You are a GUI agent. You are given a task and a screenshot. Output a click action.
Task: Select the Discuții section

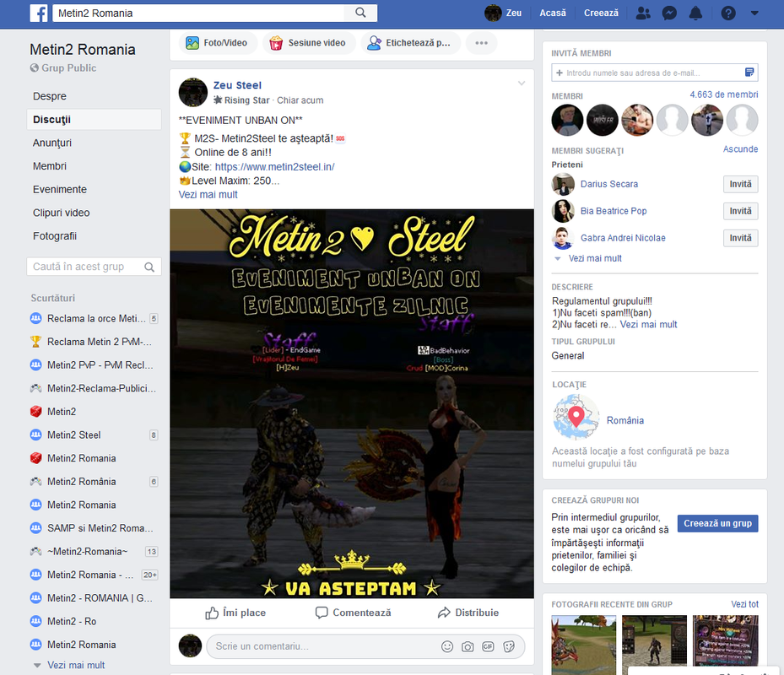pyautogui.click(x=94, y=120)
